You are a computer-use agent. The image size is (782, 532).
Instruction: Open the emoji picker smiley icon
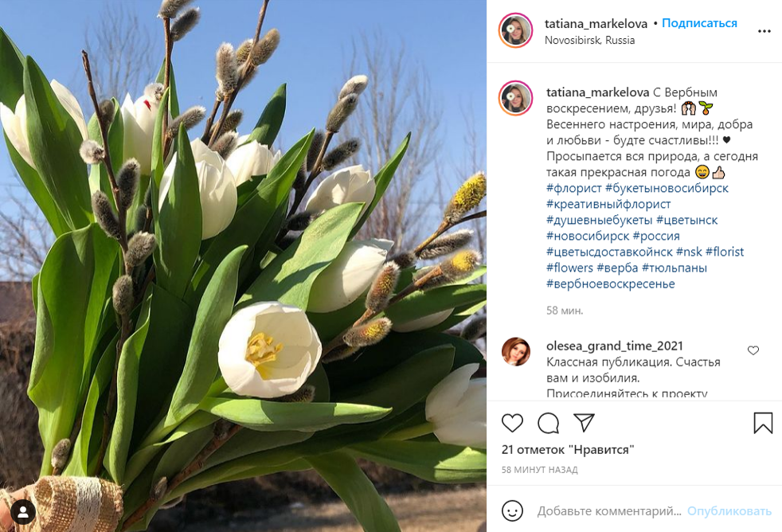coord(512,510)
